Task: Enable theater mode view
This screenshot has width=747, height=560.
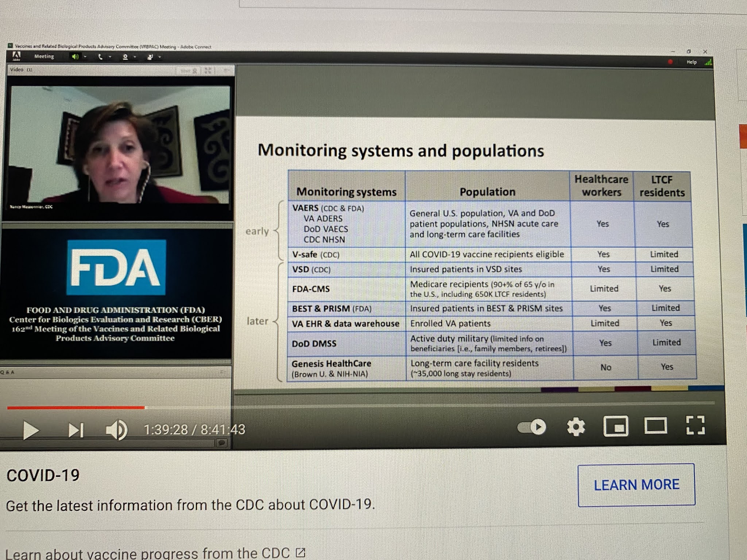Action: 655,426
